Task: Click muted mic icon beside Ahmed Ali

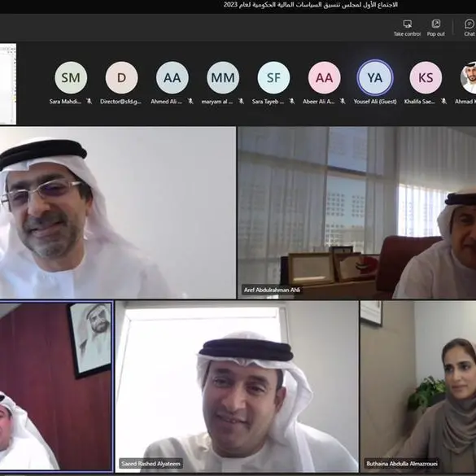Action: click(190, 101)
